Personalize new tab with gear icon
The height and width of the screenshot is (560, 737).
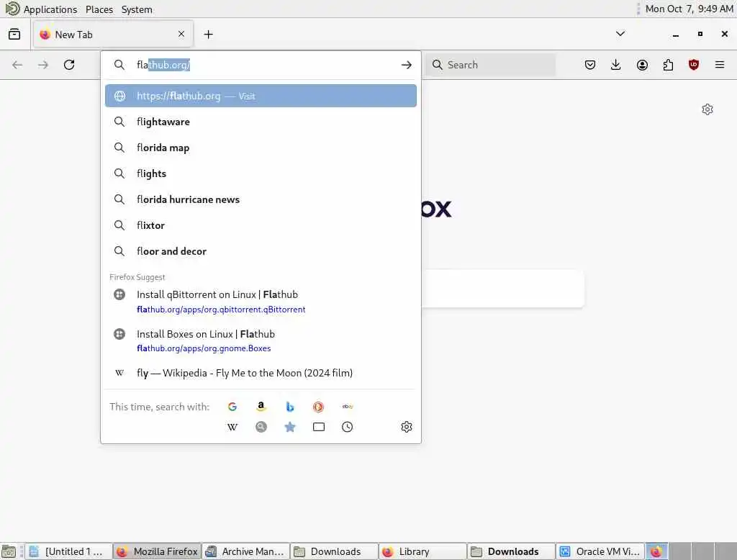point(707,109)
